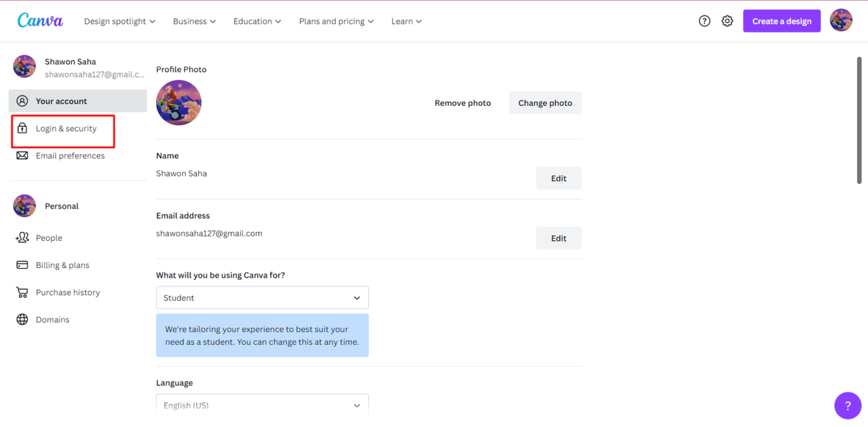Image resolution: width=868 pixels, height=427 pixels.
Task: Open Purchase history
Action: [x=78, y=293]
